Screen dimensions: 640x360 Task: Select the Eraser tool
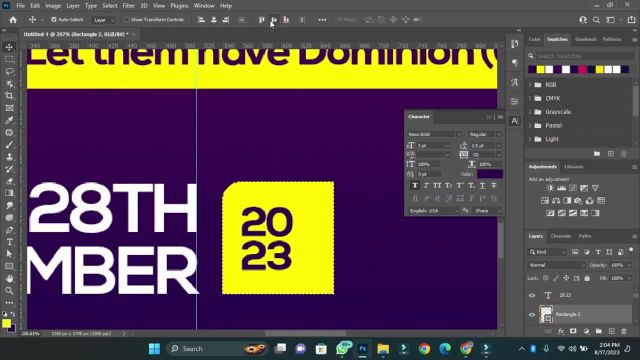(x=9, y=181)
